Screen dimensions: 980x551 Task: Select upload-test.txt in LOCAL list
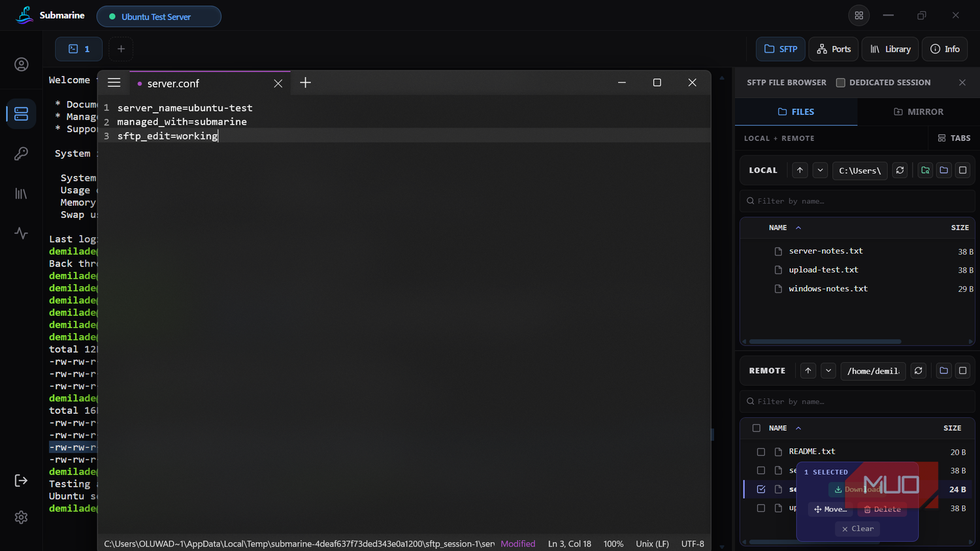pyautogui.click(x=824, y=270)
